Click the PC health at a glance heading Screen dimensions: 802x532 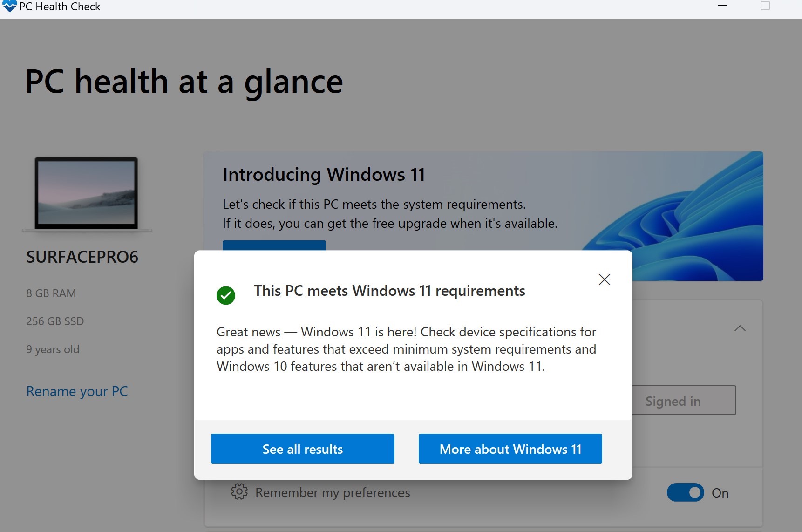click(184, 82)
